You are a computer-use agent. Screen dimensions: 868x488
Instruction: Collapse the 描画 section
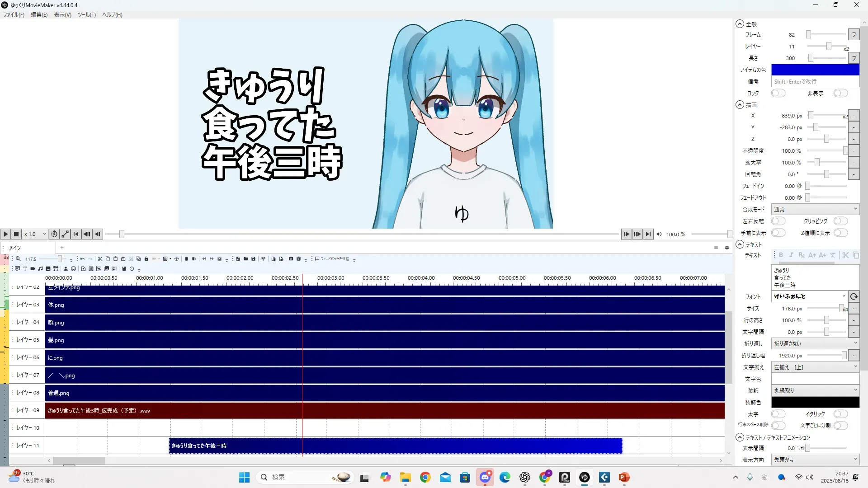click(740, 105)
